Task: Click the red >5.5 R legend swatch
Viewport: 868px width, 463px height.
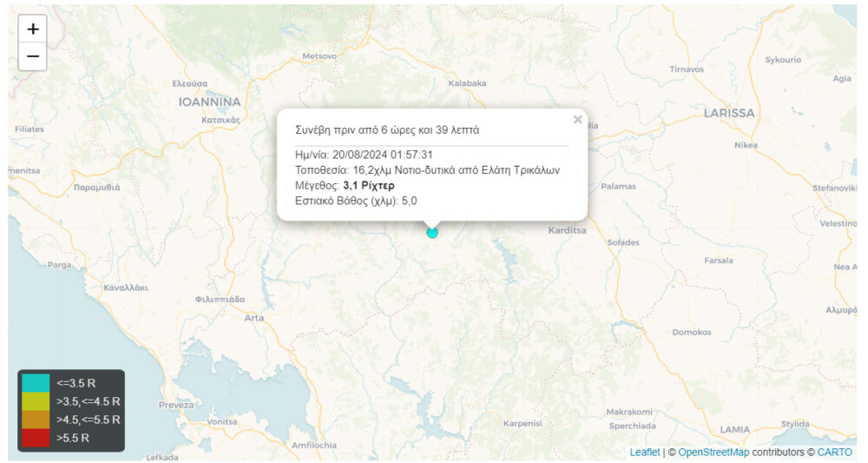Action: click(36, 438)
